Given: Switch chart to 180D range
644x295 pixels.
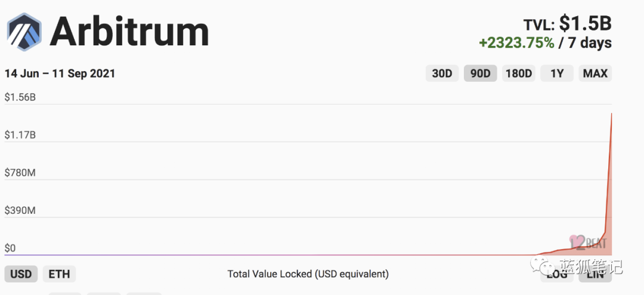Looking at the screenshot, I should tap(518, 73).
